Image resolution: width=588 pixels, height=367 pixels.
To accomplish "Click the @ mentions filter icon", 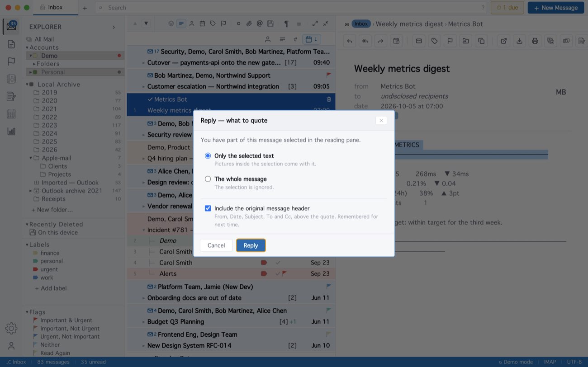I will click(x=260, y=24).
